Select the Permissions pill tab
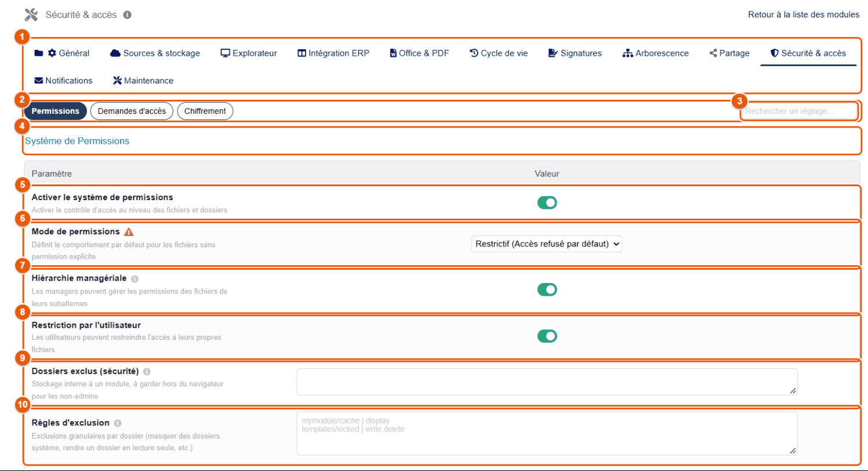The image size is (868, 471). point(56,111)
